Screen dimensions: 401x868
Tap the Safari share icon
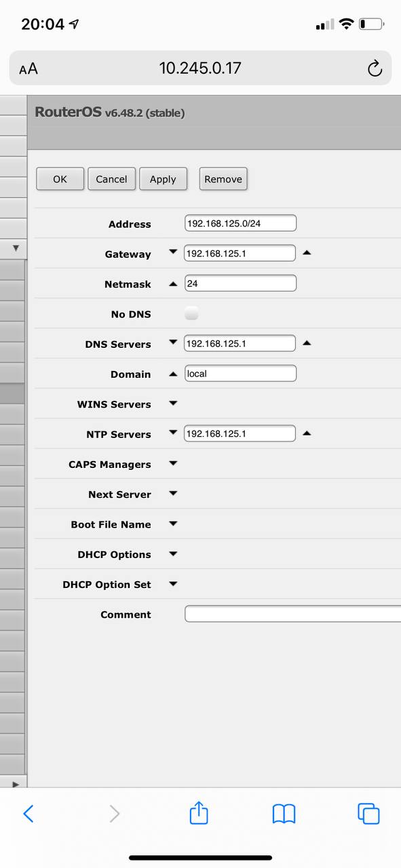coord(198,813)
